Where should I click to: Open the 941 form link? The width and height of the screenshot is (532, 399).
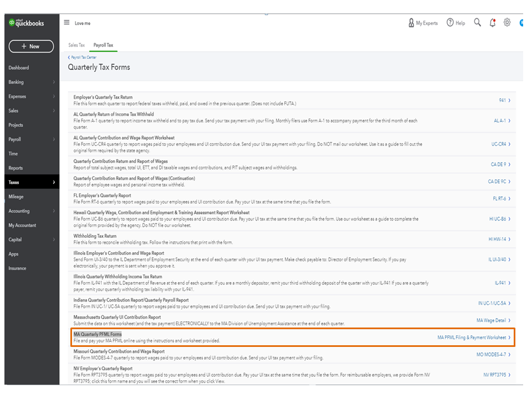coord(502,100)
